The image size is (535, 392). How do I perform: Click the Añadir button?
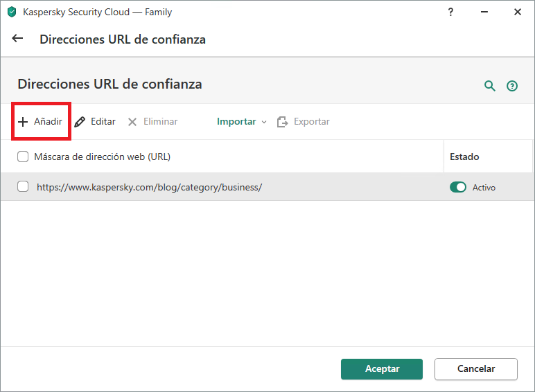(x=40, y=121)
